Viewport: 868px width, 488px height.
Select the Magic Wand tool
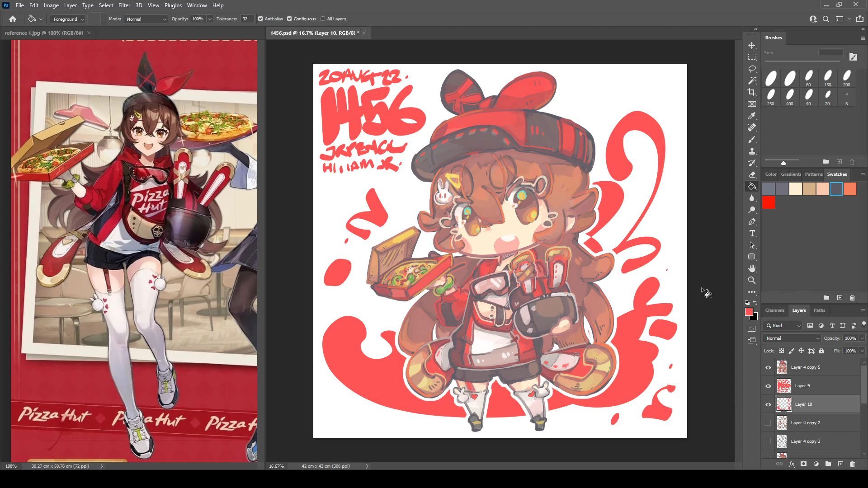tap(752, 80)
